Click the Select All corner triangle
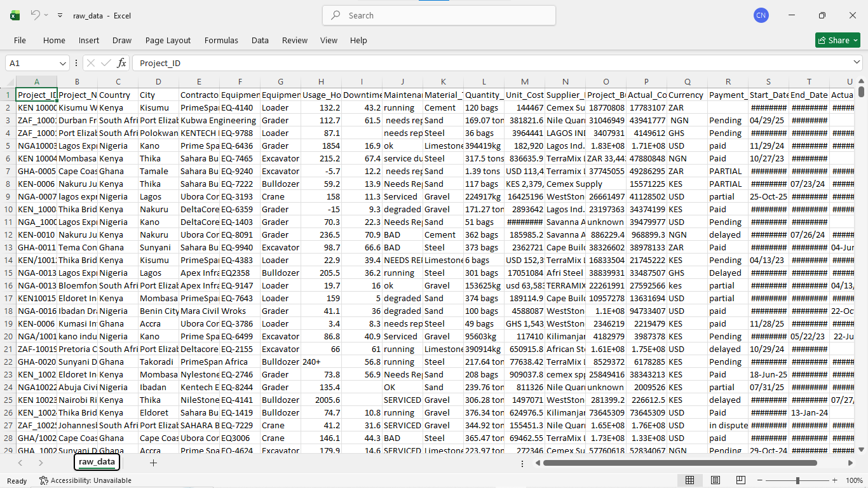The height and width of the screenshot is (488, 868). click(8, 81)
